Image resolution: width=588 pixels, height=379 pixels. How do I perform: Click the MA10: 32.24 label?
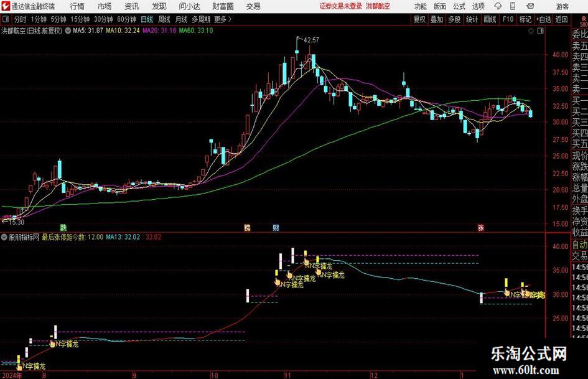click(x=123, y=30)
